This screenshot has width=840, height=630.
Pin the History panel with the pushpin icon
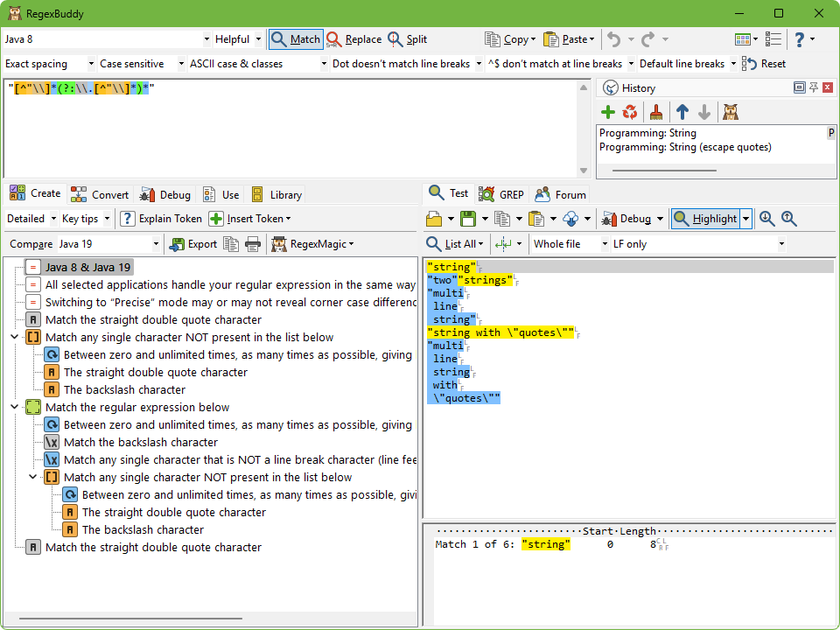(814, 87)
